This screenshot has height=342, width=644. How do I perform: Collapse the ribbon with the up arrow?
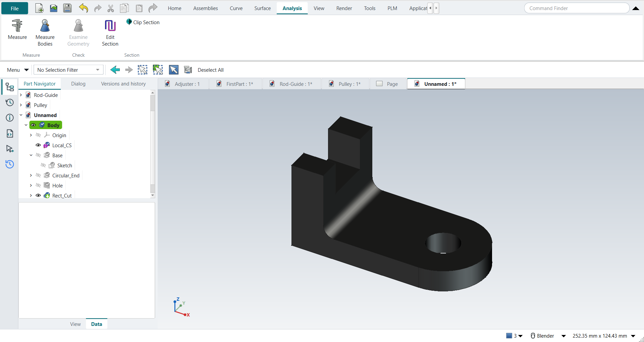click(636, 8)
